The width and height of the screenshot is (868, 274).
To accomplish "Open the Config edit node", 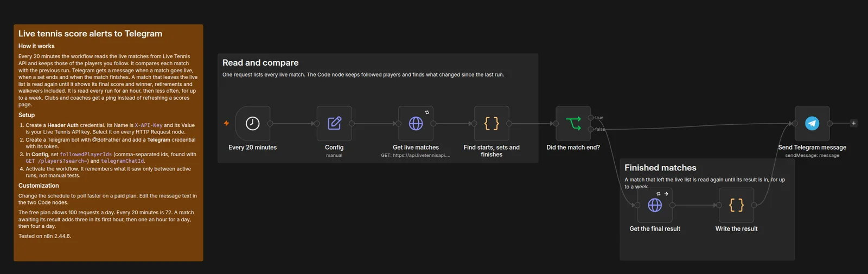I will coord(334,124).
